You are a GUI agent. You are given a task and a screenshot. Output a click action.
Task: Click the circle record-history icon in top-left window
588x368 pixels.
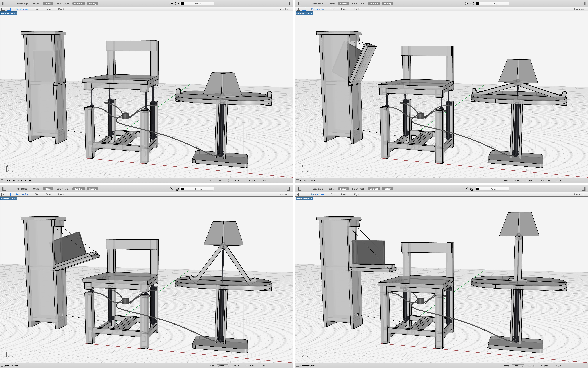(177, 3)
